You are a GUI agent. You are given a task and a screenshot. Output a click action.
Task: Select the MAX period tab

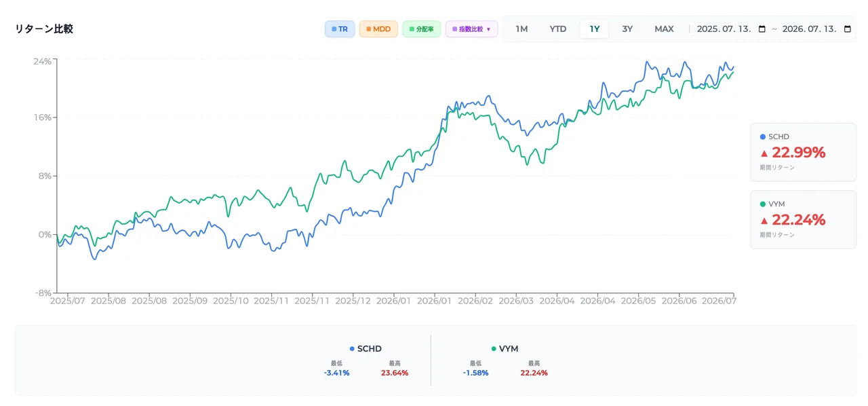tap(664, 29)
